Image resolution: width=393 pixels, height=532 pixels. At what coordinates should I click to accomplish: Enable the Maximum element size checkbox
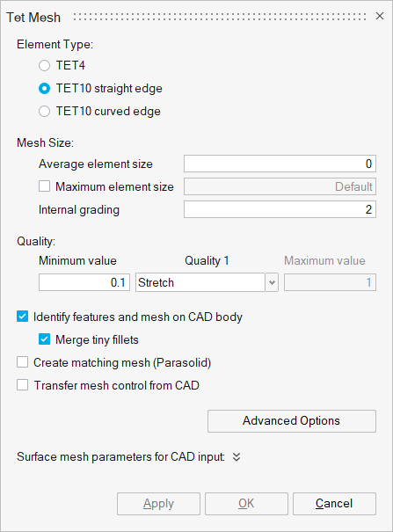click(x=45, y=186)
